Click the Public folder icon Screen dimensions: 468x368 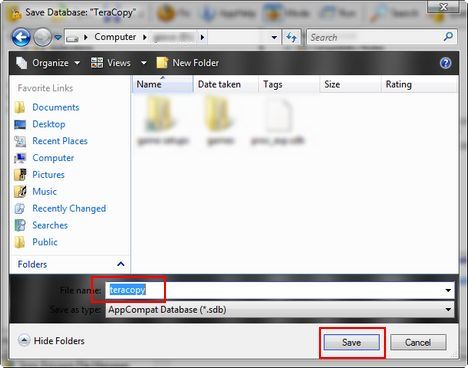[x=20, y=242]
